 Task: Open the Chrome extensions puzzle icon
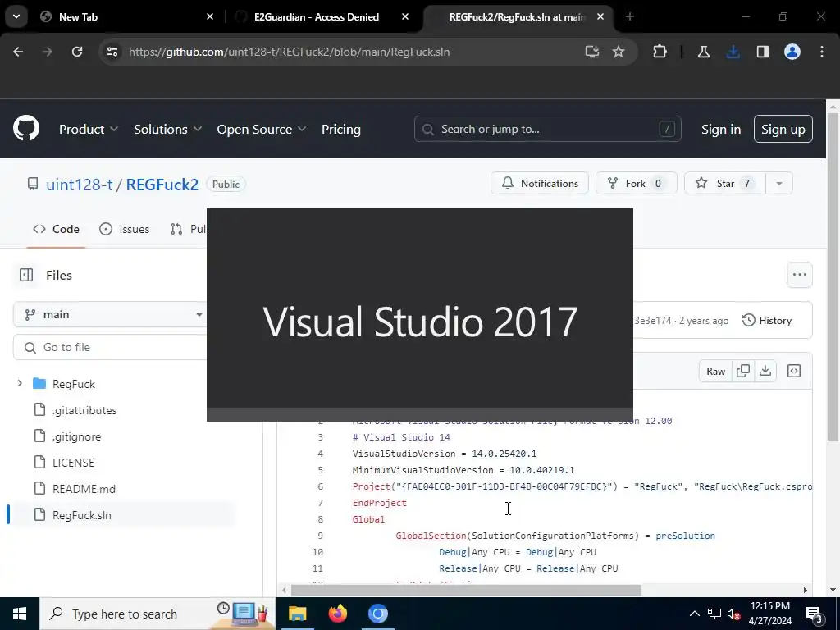[660, 52]
